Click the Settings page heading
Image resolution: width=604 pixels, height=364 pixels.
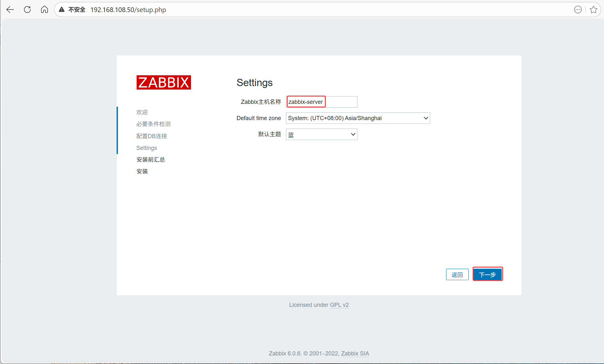pyautogui.click(x=254, y=83)
